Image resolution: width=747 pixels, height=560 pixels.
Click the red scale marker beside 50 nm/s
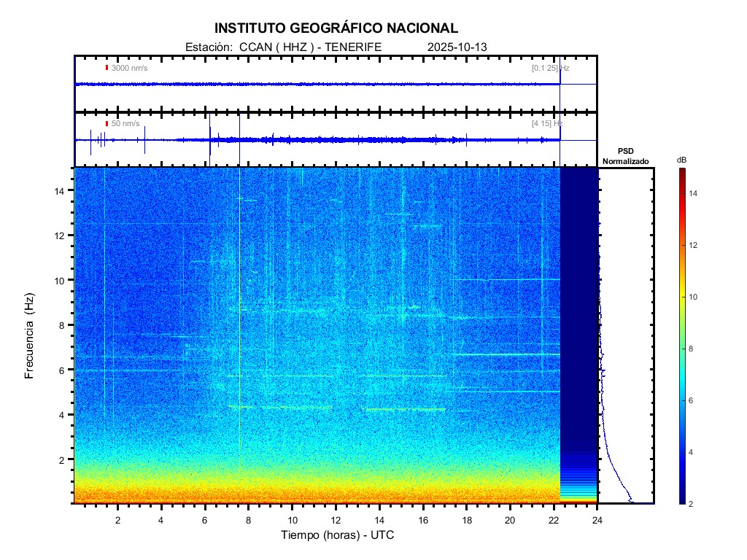(x=107, y=123)
